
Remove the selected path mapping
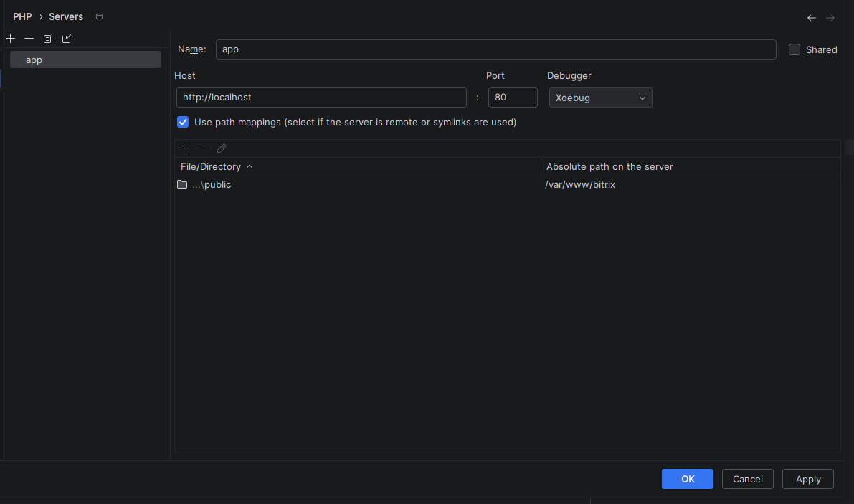tap(203, 148)
